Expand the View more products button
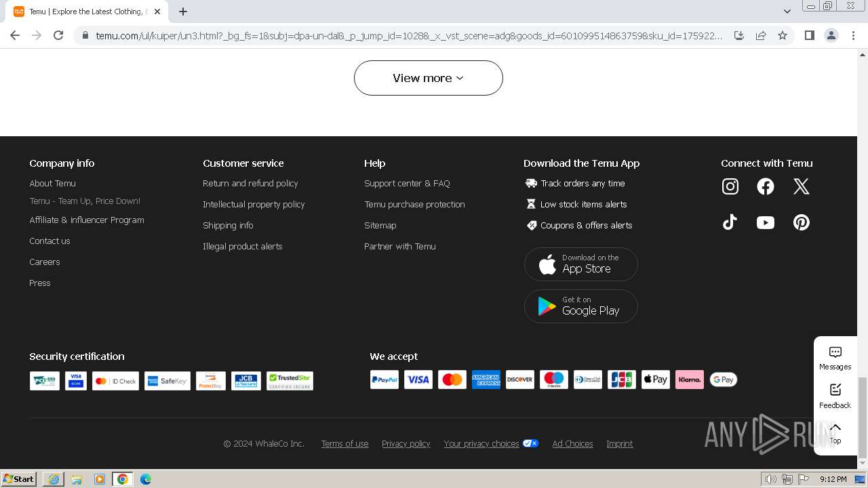 (x=429, y=78)
